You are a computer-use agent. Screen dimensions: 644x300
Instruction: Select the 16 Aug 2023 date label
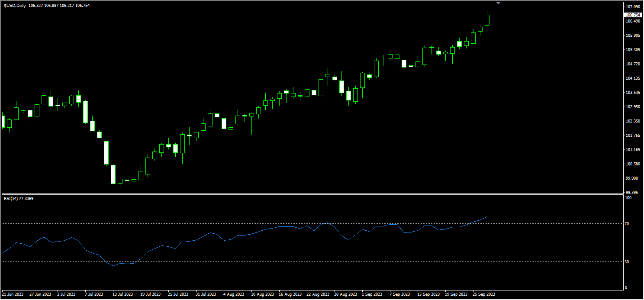[x=291, y=294]
